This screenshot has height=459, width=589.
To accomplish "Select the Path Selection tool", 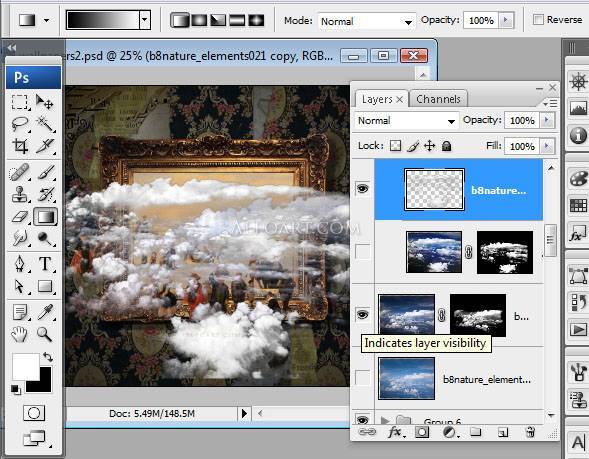I will [20, 287].
